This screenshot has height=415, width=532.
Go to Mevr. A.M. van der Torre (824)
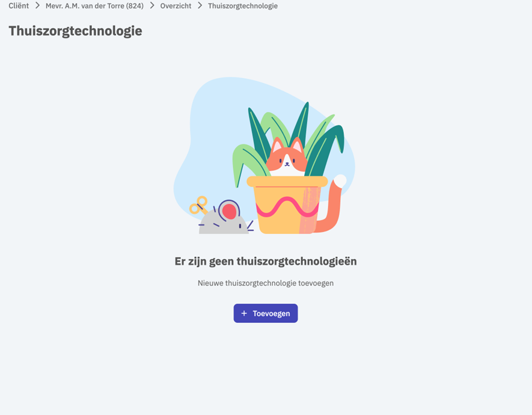point(94,6)
